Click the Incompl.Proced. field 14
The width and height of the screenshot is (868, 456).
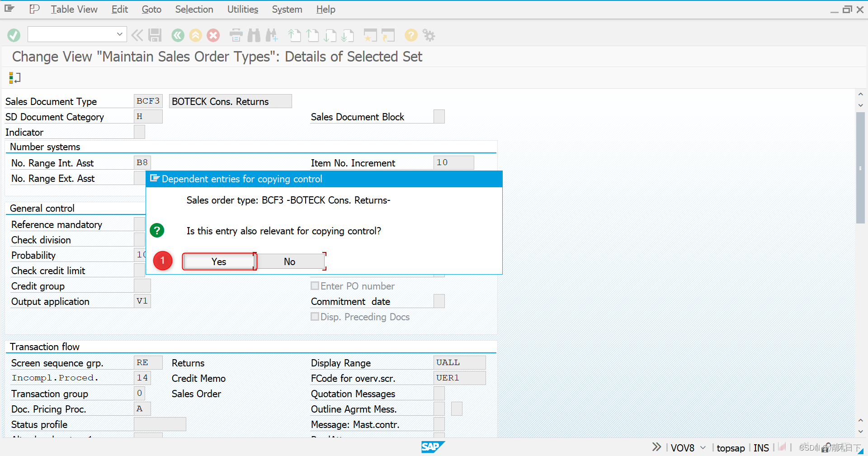coord(142,378)
